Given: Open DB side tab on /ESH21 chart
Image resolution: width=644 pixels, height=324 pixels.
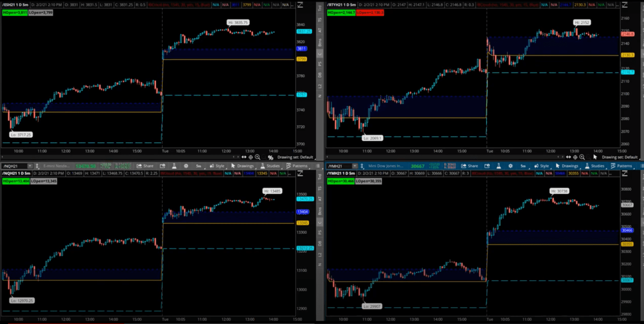Looking at the screenshot, I should coord(320,75).
